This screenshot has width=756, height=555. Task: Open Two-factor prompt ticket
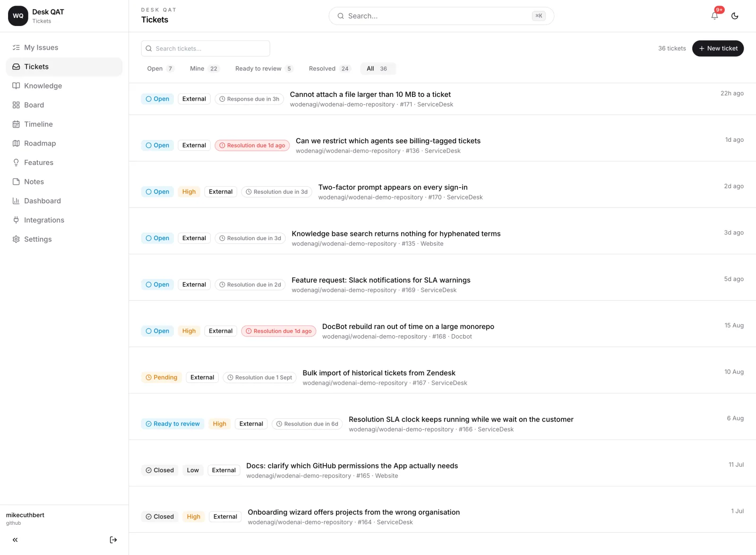pyautogui.click(x=393, y=187)
